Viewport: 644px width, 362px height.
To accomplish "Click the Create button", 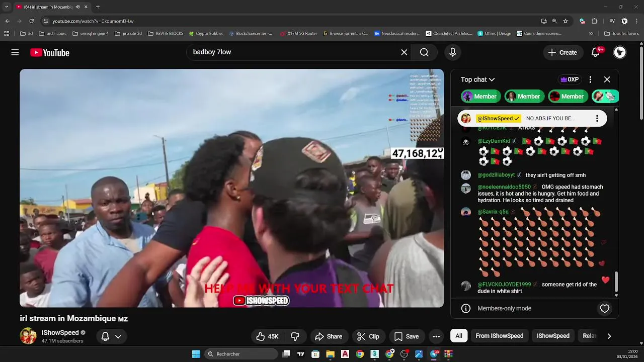I will 563,52.
